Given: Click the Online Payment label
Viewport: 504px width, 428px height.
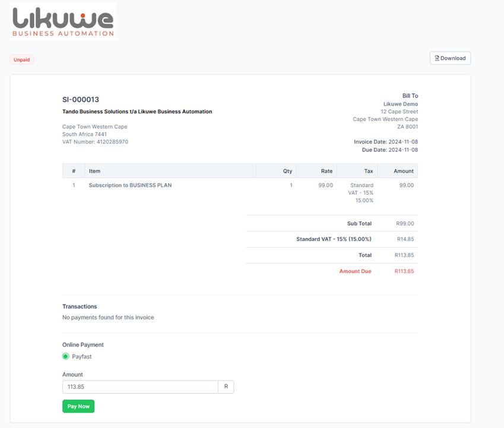Looking at the screenshot, I should (x=83, y=345).
